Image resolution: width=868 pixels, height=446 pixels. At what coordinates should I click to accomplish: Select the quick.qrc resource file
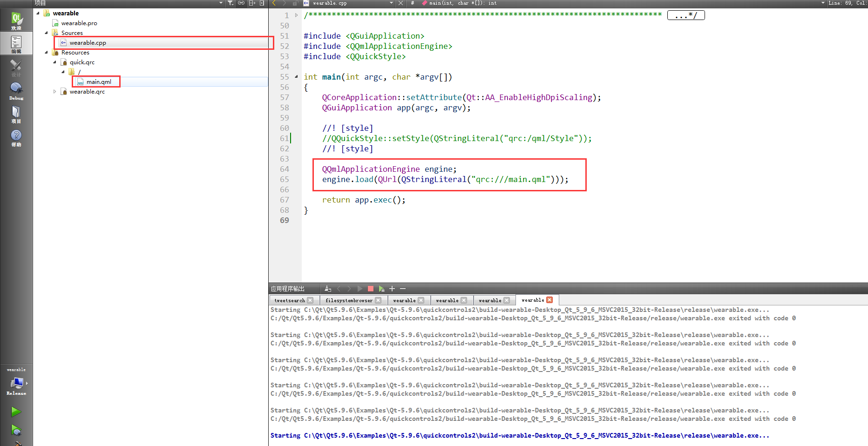(x=82, y=62)
